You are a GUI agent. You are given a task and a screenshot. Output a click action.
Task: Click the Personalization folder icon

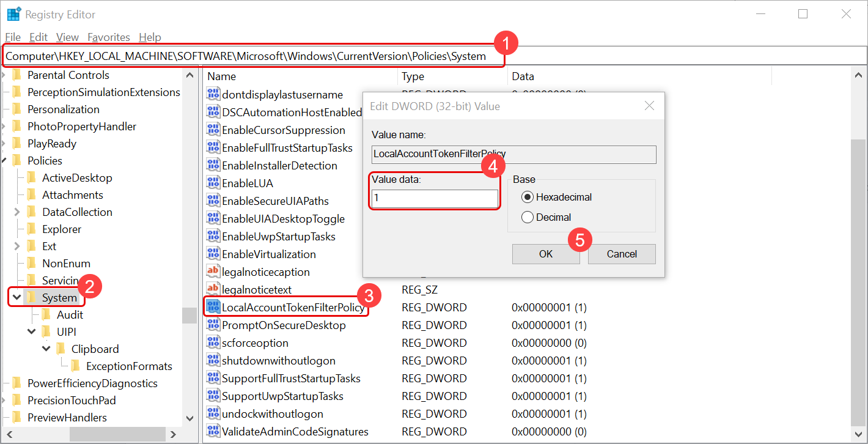point(17,109)
